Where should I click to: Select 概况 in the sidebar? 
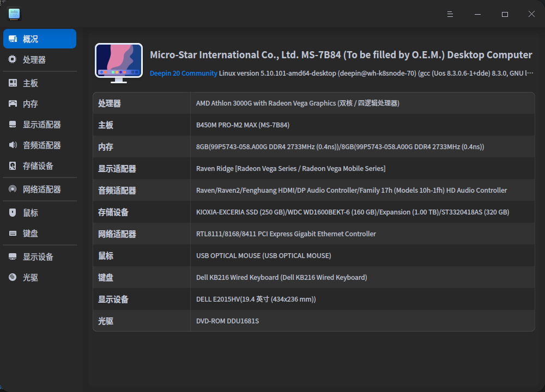40,39
